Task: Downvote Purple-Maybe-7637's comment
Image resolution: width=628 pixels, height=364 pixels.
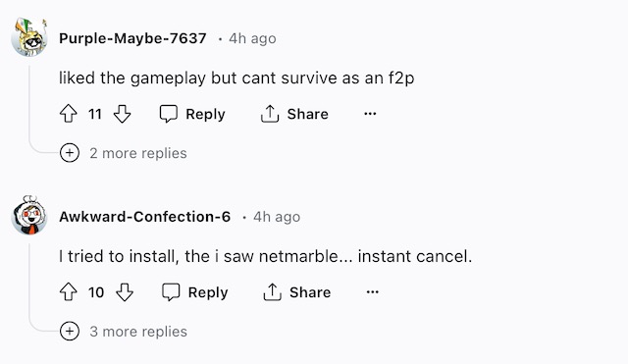Action: coord(122,114)
